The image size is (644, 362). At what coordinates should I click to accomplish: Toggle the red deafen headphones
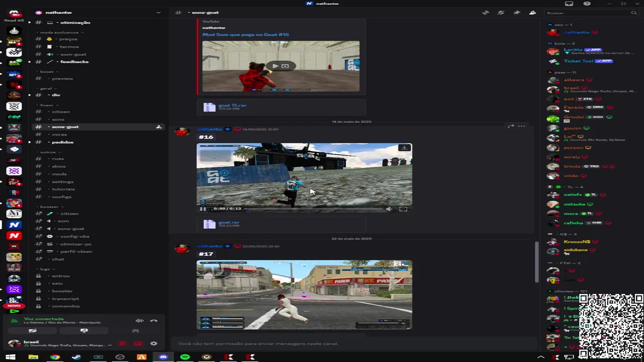tap(137, 344)
